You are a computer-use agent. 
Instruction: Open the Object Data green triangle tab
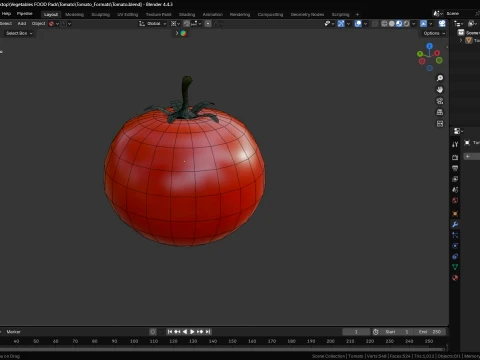(455, 267)
